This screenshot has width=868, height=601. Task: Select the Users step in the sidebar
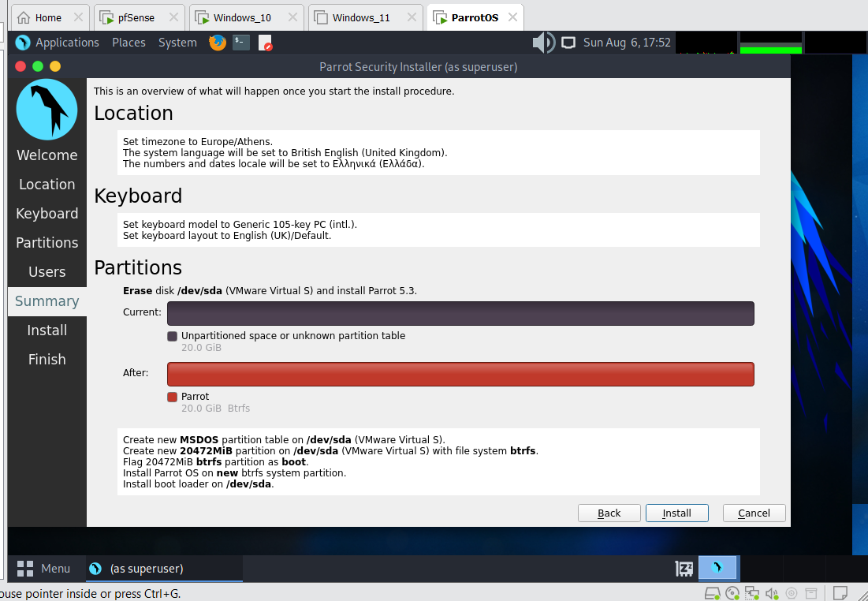(47, 272)
